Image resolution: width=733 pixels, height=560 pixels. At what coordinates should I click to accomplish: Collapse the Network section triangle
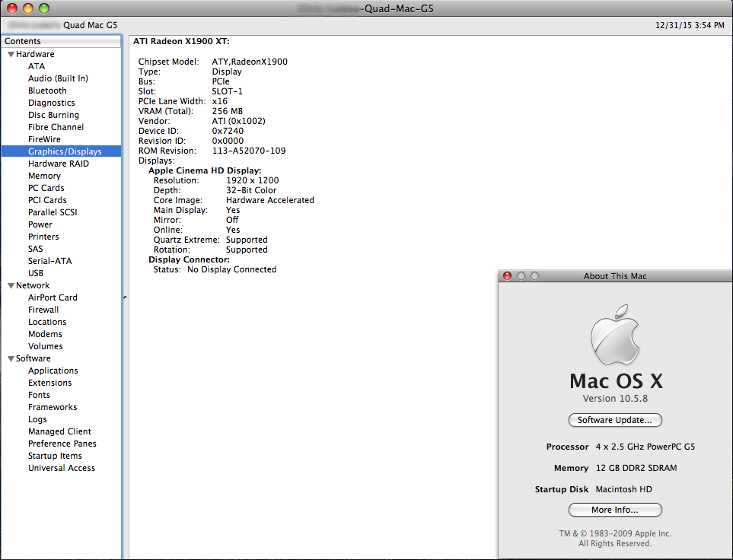coord(11,285)
